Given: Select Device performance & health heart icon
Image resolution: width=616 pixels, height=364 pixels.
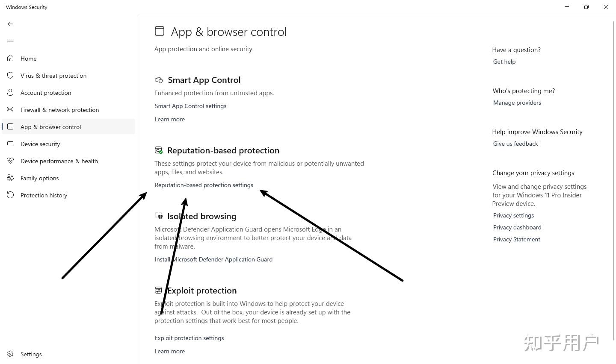Looking at the screenshot, I should (10, 161).
